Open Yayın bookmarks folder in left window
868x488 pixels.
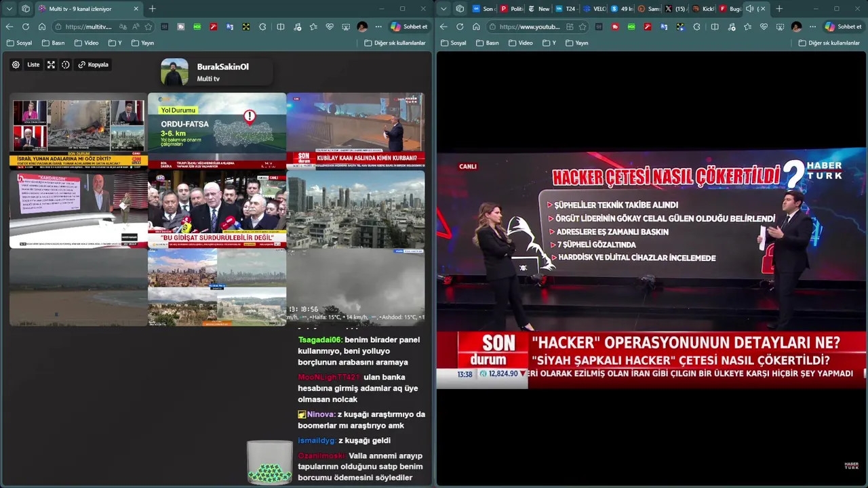[142, 43]
